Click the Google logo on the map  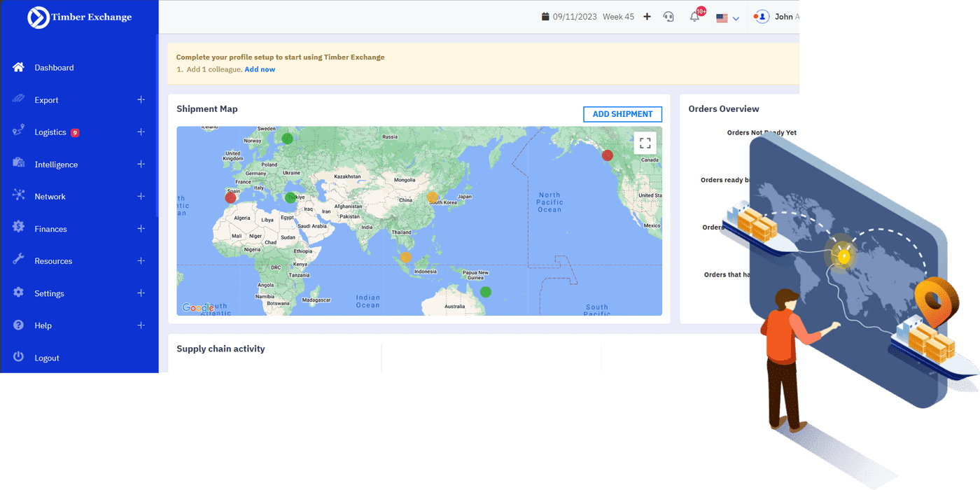click(198, 307)
